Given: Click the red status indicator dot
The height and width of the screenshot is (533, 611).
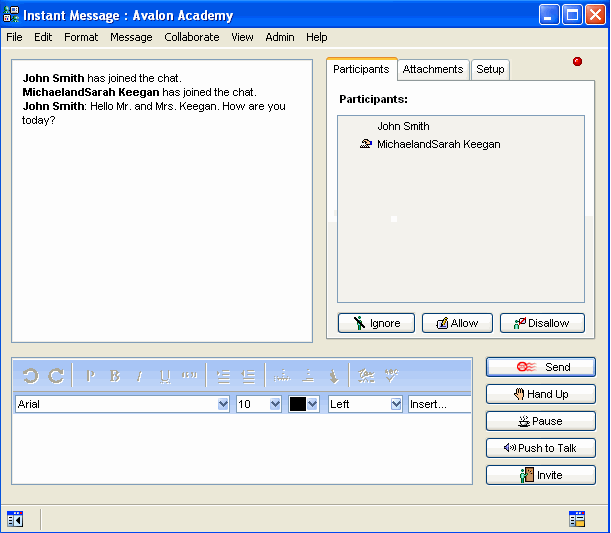Looking at the screenshot, I should click(x=577, y=62).
